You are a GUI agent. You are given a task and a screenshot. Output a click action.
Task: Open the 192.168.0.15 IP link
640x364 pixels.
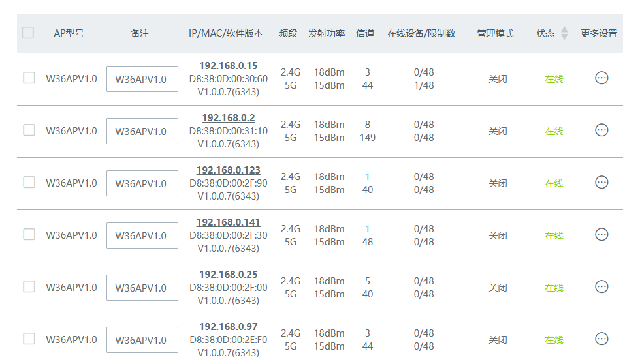[x=228, y=66]
